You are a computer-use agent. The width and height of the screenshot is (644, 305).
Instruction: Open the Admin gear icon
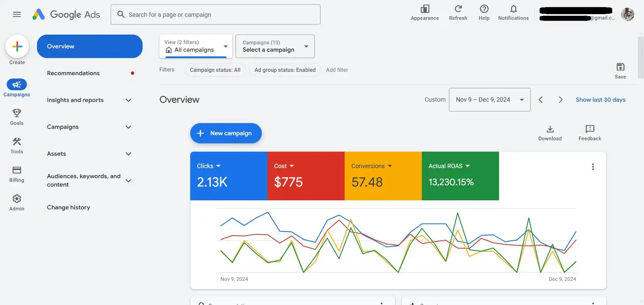point(17,199)
